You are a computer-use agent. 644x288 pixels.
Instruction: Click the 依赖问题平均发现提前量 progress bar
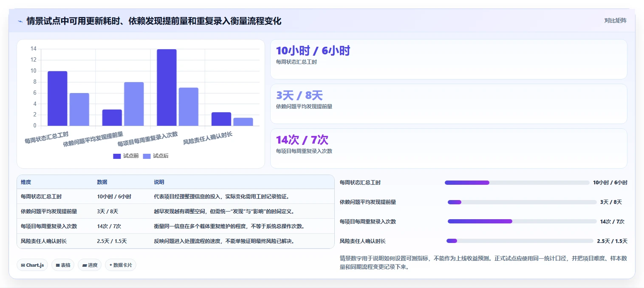(x=522, y=202)
